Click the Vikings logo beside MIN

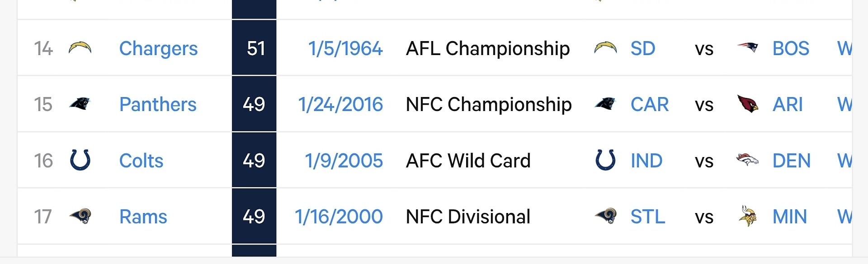coord(747,216)
